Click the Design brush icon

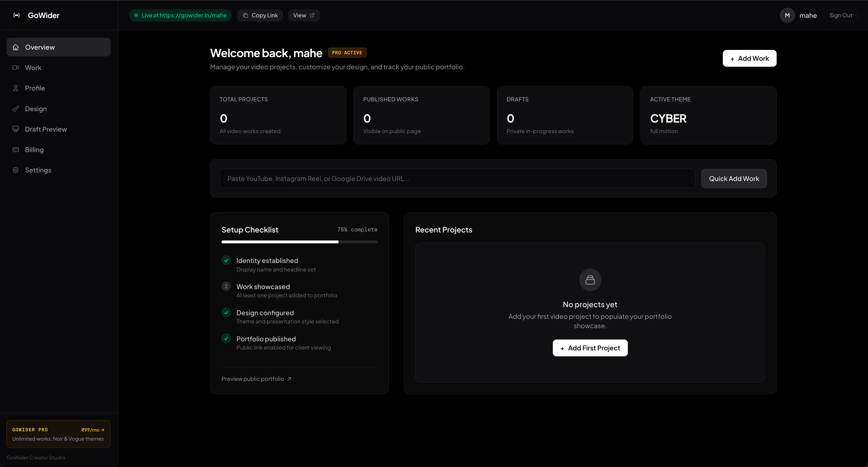click(16, 109)
